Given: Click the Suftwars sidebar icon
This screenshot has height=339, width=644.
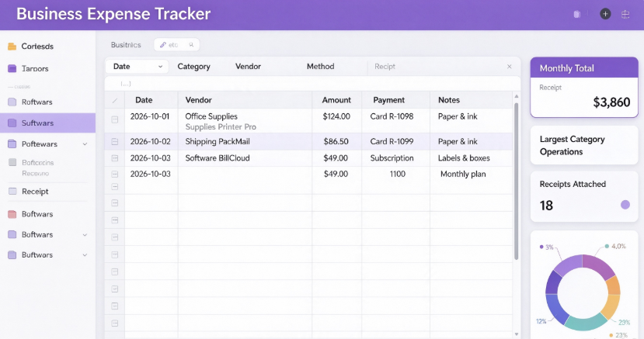Looking at the screenshot, I should point(12,123).
